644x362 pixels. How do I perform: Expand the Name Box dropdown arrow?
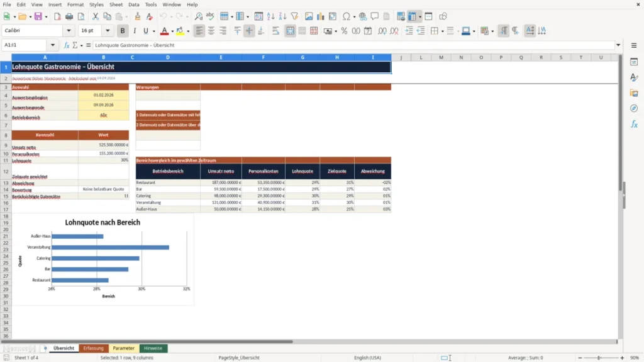(53, 45)
